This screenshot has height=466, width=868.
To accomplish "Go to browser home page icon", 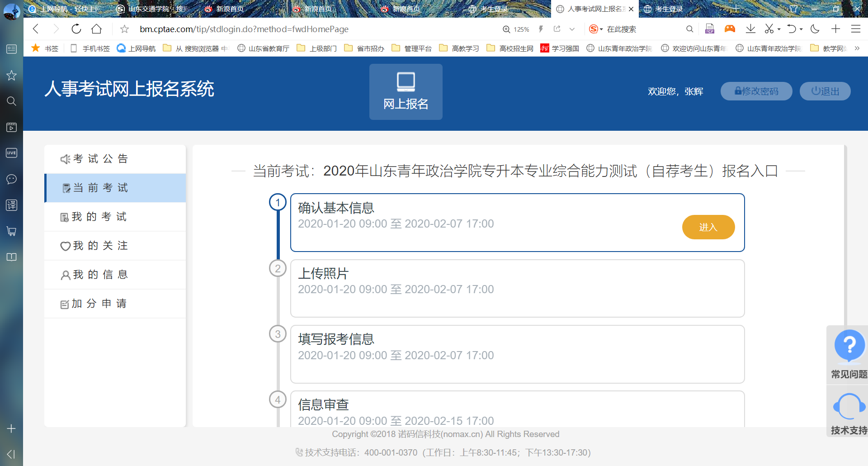I will click(96, 29).
